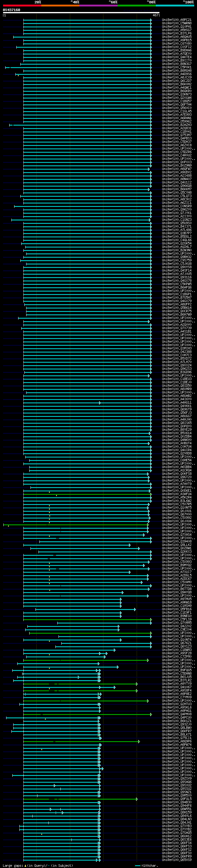Image resolution: width=197 pixels, height=868 pixels.
Task: Select hit UniRef100_A8JCX9
Action: (177, 78)
